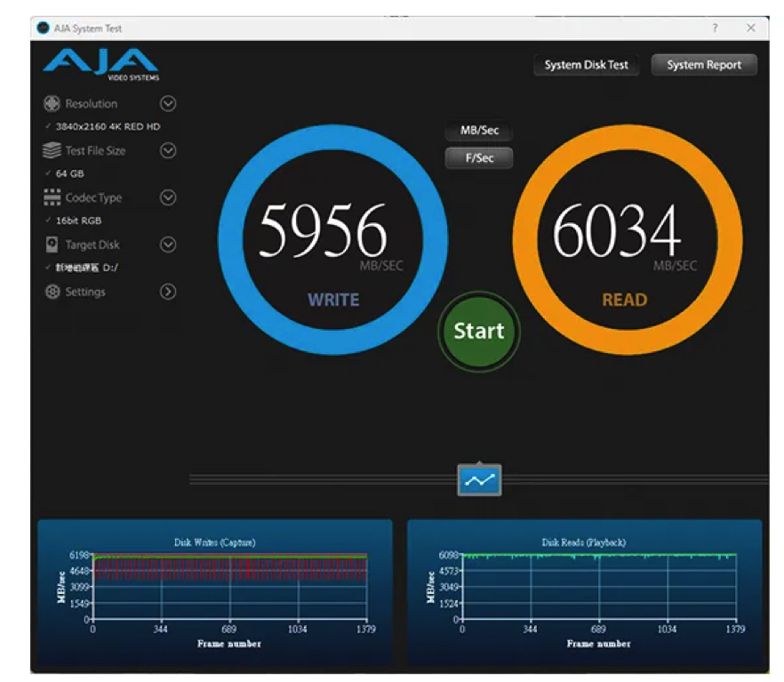Click the System Disk Test button
Viewport: 784px width, 682px height.
pyautogui.click(x=586, y=65)
